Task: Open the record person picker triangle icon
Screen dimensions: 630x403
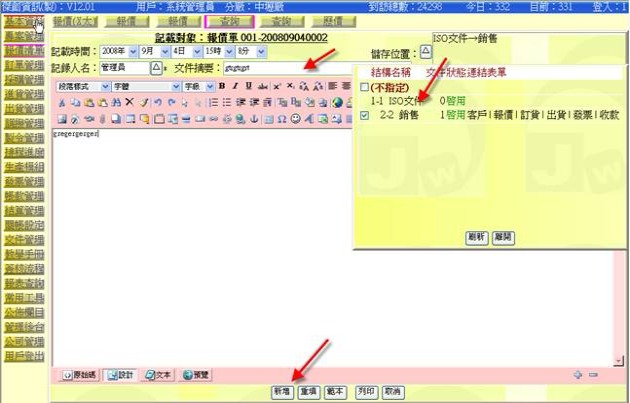Action: [x=156, y=67]
